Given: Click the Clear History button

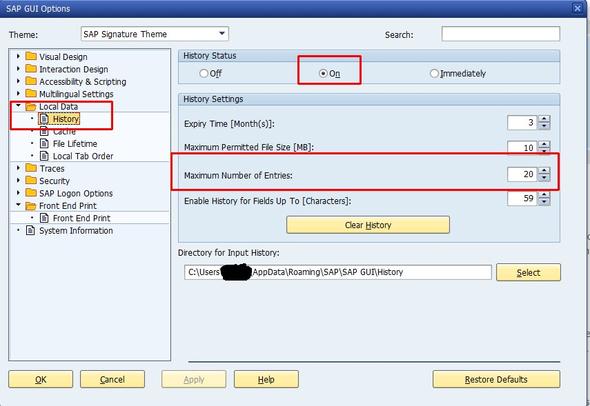Looking at the screenshot, I should [x=368, y=225].
